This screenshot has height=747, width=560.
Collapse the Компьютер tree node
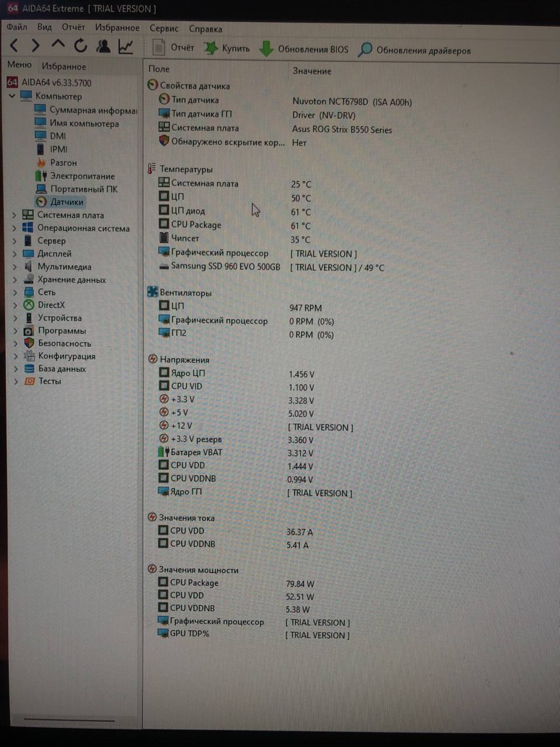point(12,95)
